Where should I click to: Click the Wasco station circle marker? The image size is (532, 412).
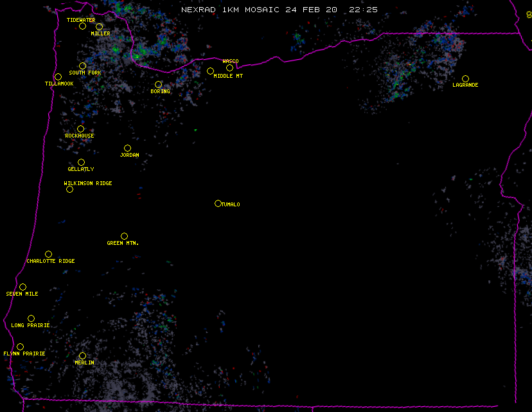(229, 68)
